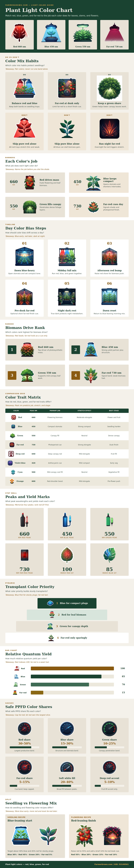Open the Night dark rest greenhouse image
This screenshot has width=134, height=868.
coord(67,296)
